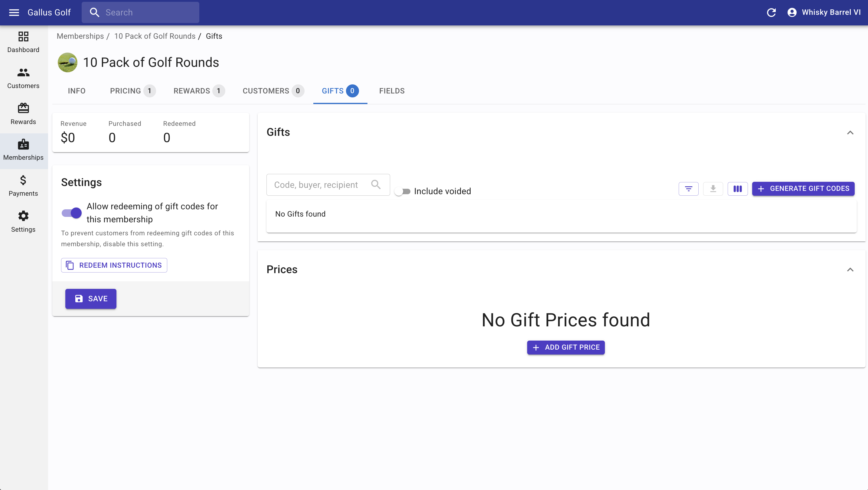The image size is (868, 490).
Task: Click the refresh icon in header
Action: [771, 12]
